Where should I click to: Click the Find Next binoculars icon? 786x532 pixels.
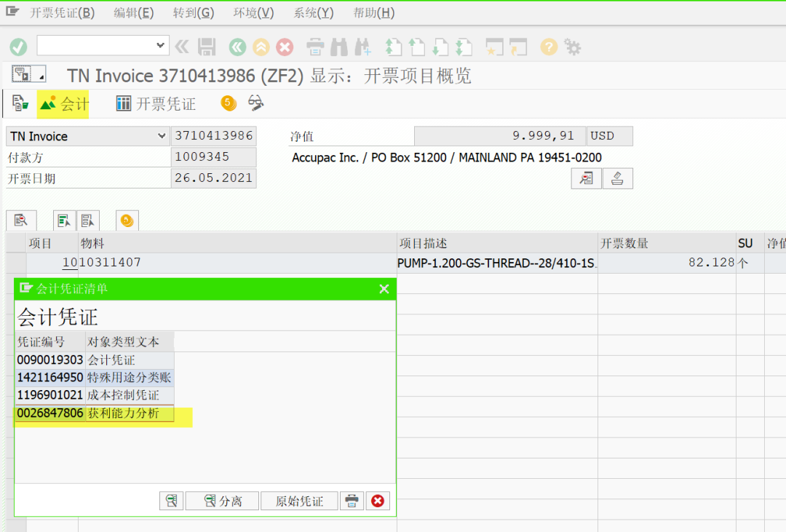(363, 47)
